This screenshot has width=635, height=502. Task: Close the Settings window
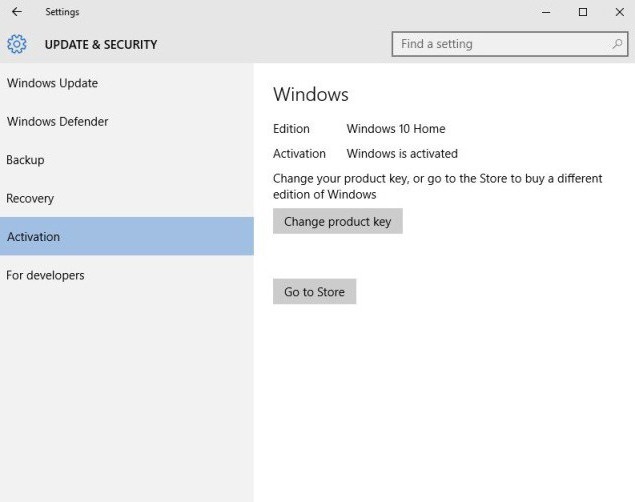[619, 12]
